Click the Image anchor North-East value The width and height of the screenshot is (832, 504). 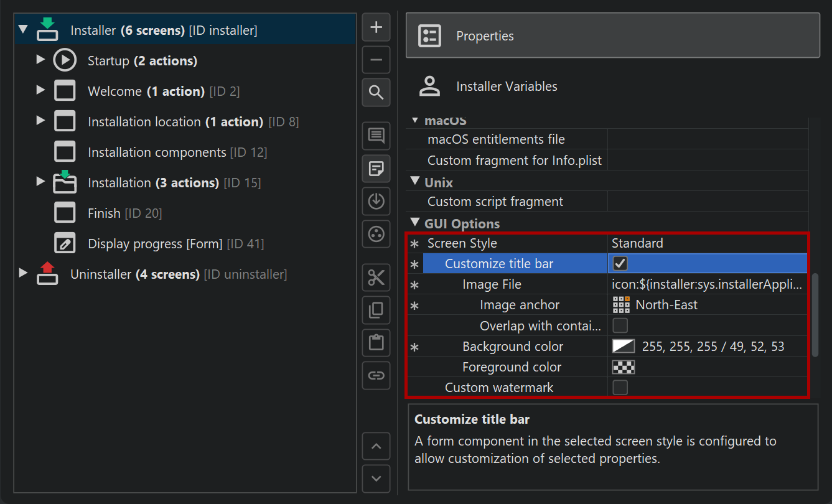point(666,305)
